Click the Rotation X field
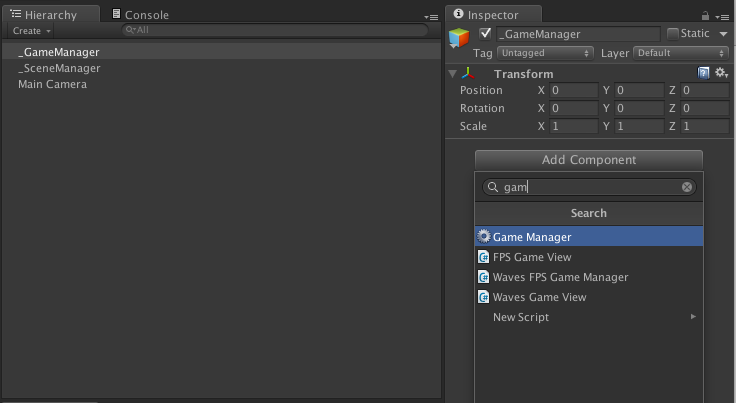 point(574,108)
